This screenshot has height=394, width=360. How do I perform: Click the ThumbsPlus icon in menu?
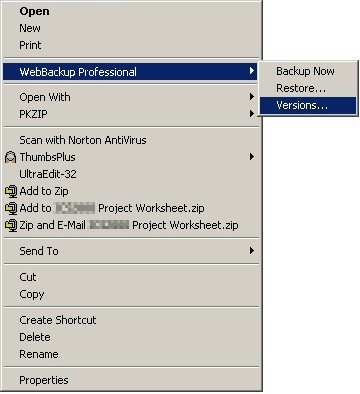(11, 157)
